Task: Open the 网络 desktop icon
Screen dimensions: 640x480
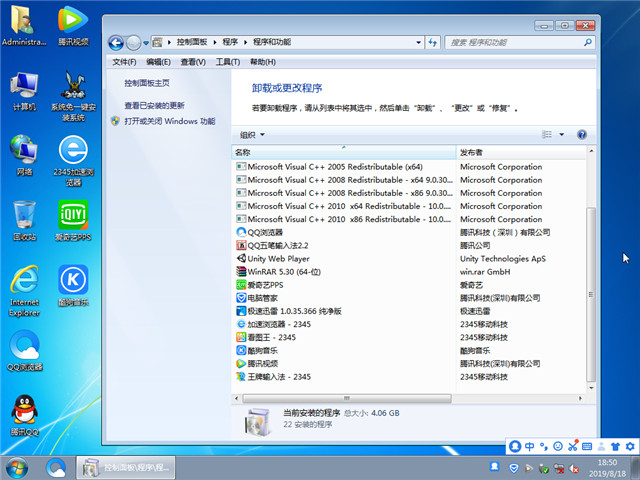Action: [x=24, y=155]
